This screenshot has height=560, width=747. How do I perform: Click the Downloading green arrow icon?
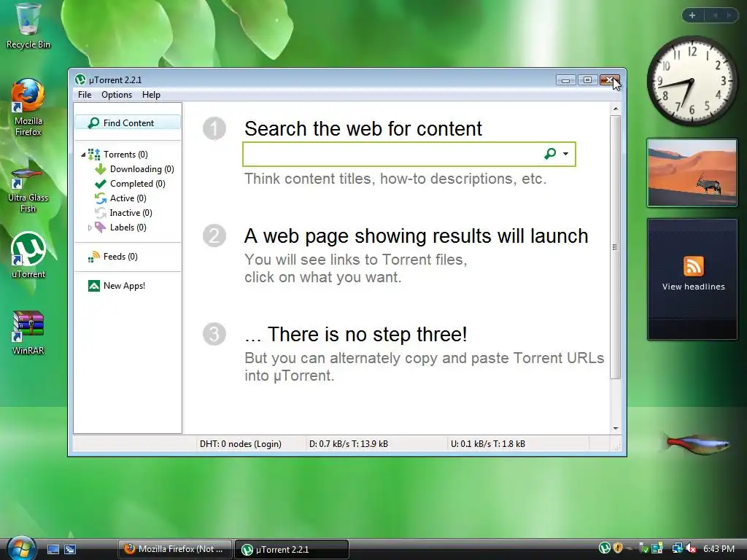[100, 169]
